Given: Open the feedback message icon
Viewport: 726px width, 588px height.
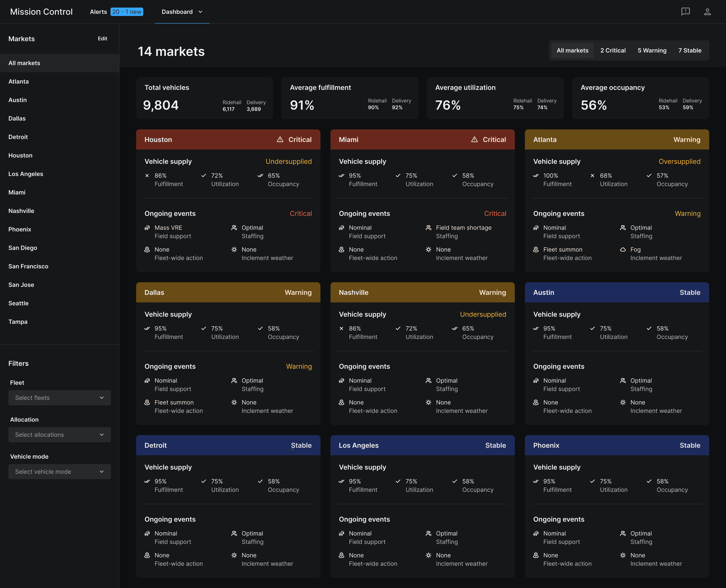Looking at the screenshot, I should click(x=685, y=12).
